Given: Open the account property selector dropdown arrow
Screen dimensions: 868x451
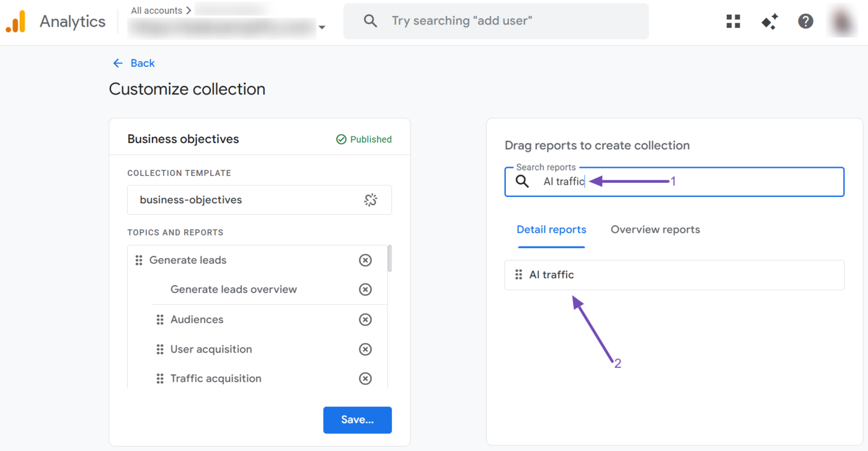Looking at the screenshot, I should [x=322, y=27].
